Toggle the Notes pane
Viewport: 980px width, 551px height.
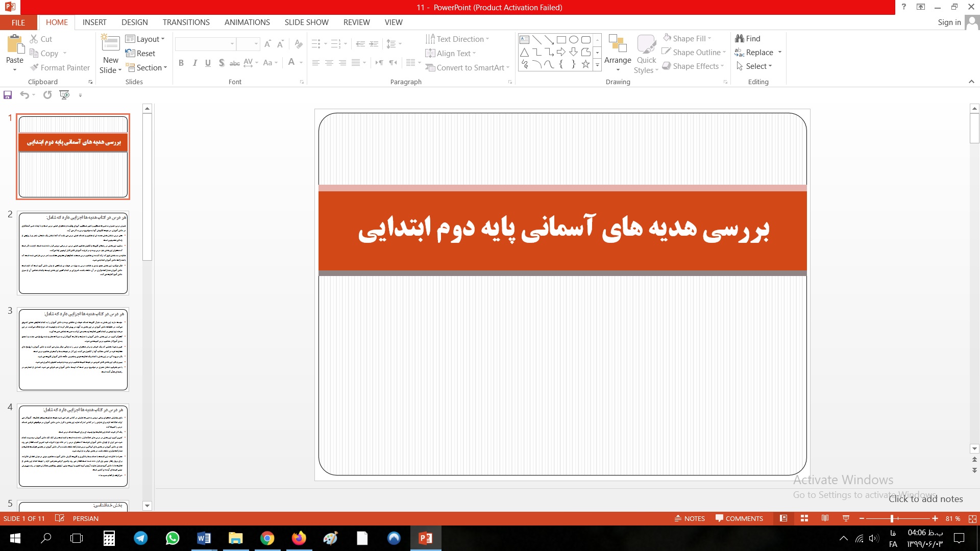690,518
